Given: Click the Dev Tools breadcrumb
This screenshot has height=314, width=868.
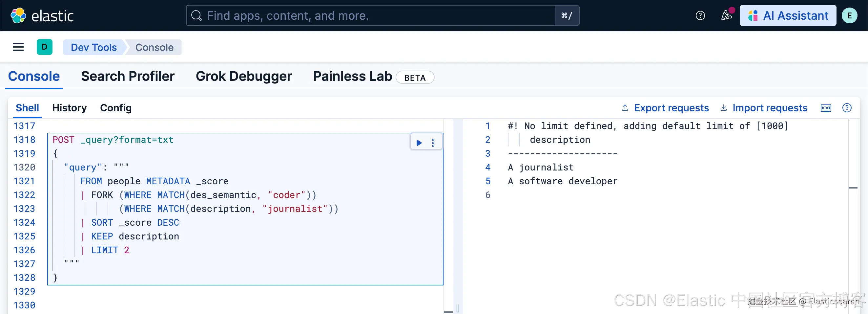Looking at the screenshot, I should point(94,47).
